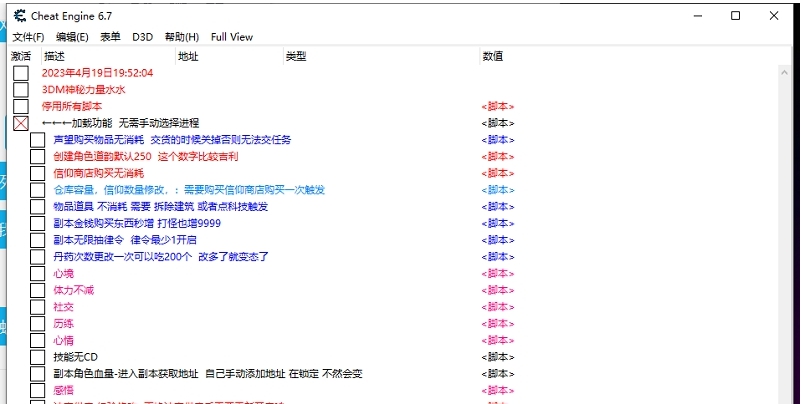Click the 地址 column header
Viewport: 803px width, 404px height.
tap(188, 56)
